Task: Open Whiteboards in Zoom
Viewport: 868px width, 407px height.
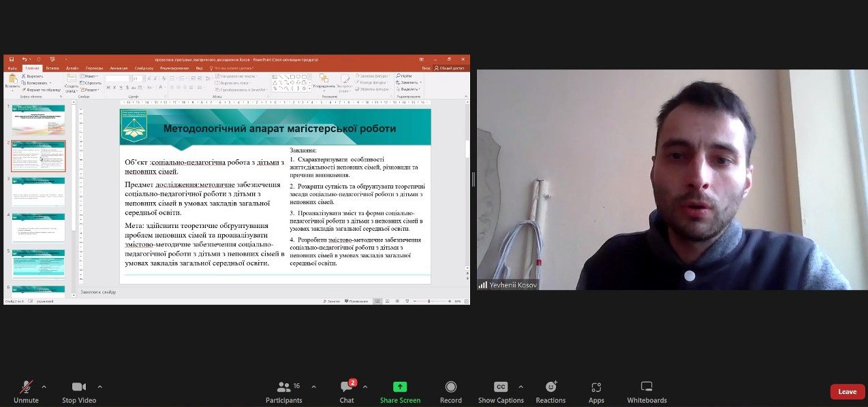Action: pos(647,387)
